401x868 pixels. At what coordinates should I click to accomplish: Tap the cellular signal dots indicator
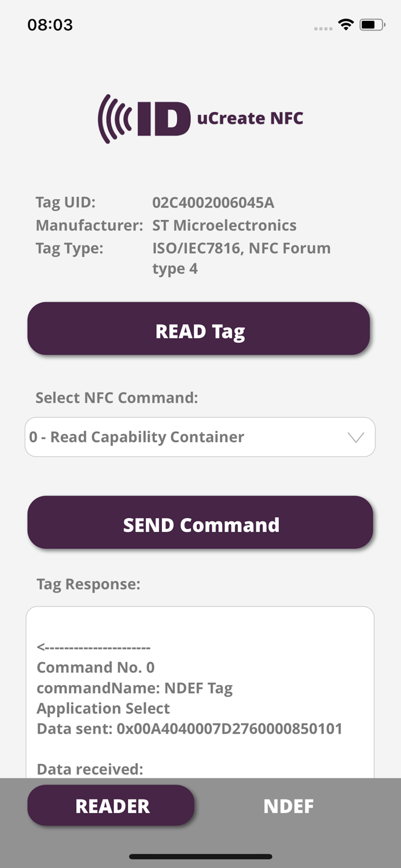[x=323, y=27]
